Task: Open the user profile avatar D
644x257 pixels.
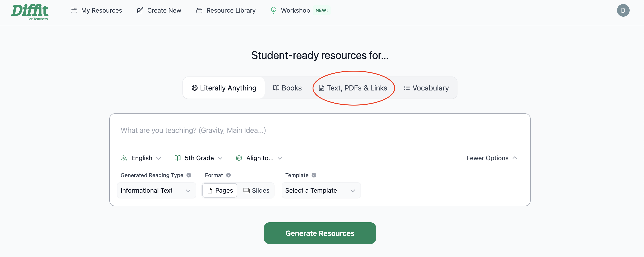Action: (x=623, y=11)
